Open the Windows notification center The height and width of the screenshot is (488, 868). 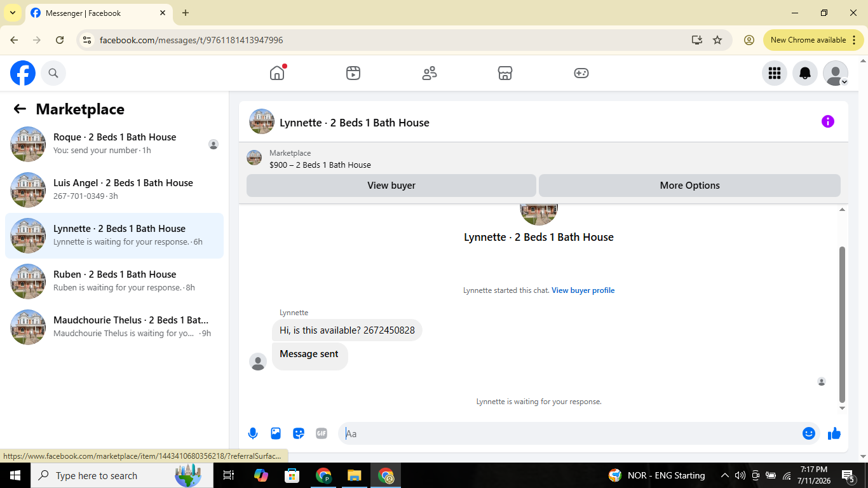pos(848,475)
